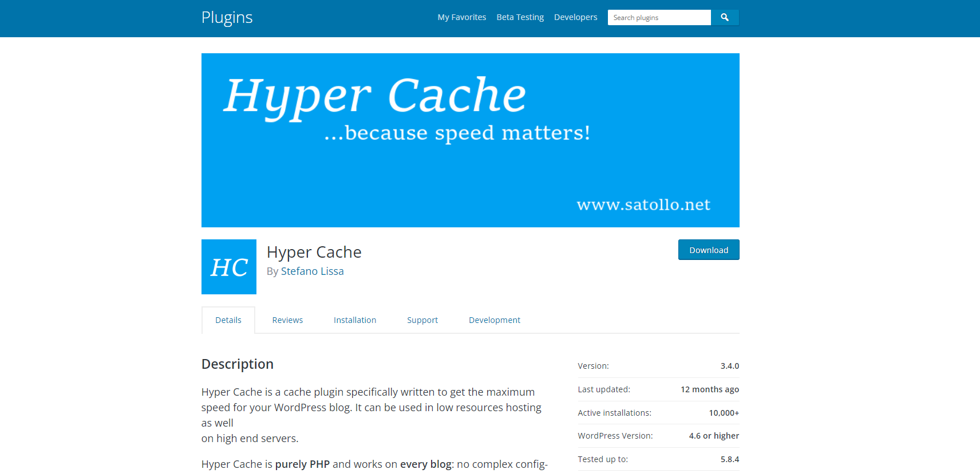The image size is (980, 473).
Task: Switch to the Reviews tab
Action: point(287,320)
